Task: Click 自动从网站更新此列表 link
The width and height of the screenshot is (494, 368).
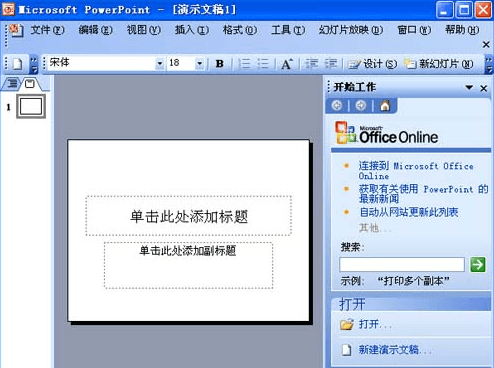Action: 409,212
